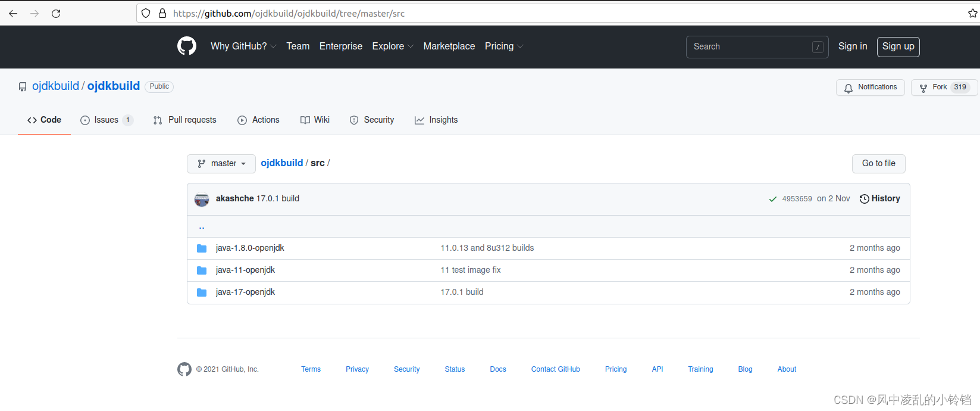Go up via the parent directory dots
Image resolution: width=980 pixels, height=411 pixels.
pyautogui.click(x=202, y=227)
